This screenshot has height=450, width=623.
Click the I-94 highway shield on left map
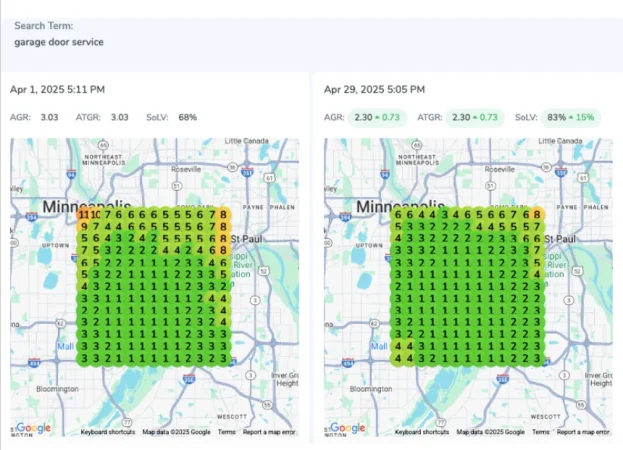point(71,174)
